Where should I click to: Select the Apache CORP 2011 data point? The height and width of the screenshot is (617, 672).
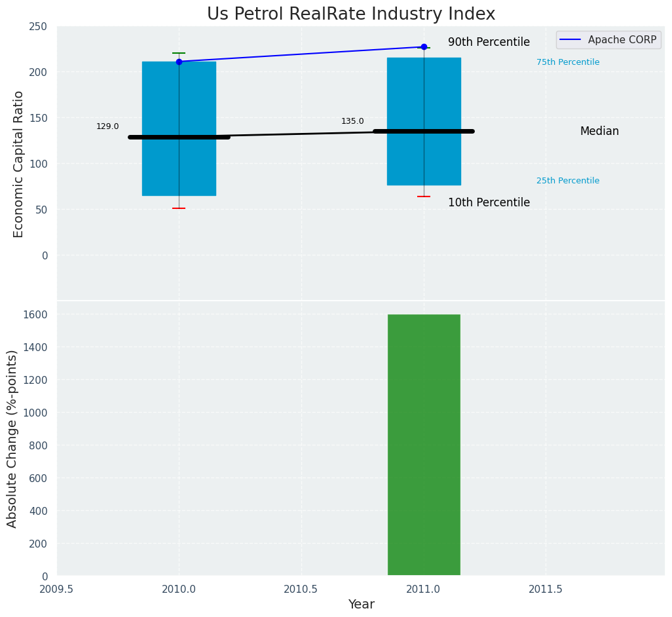424,47
